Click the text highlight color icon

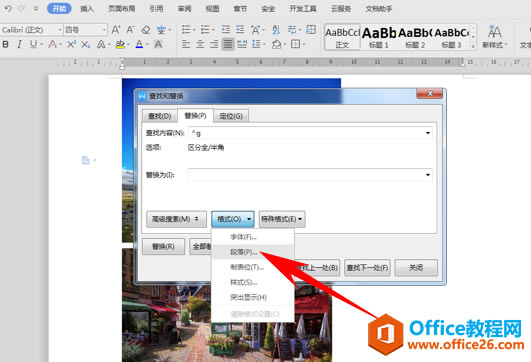pos(120,44)
